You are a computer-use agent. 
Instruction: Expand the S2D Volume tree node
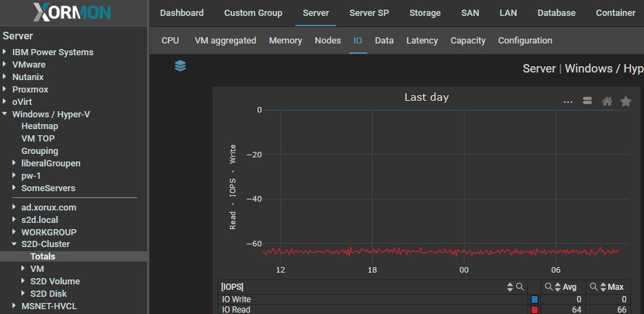click(x=23, y=282)
